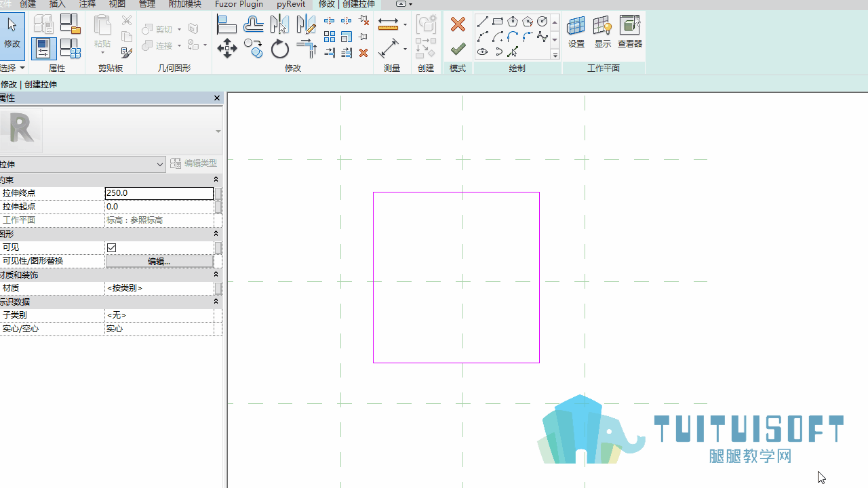Pick the Rotate tool
The image size is (868, 488).
tap(279, 49)
